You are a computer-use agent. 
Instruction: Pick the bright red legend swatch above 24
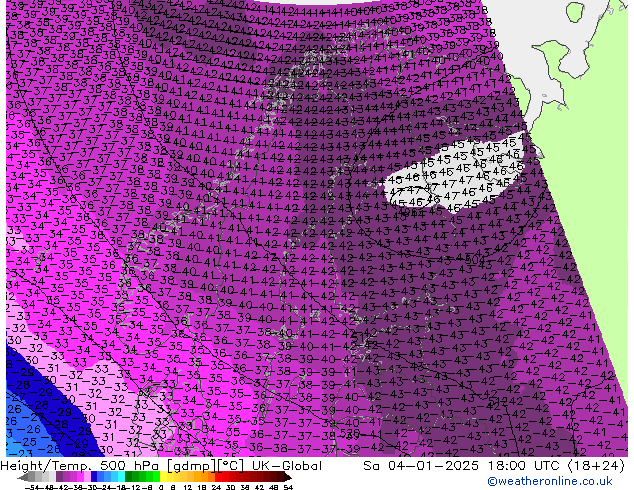[x=218, y=477]
